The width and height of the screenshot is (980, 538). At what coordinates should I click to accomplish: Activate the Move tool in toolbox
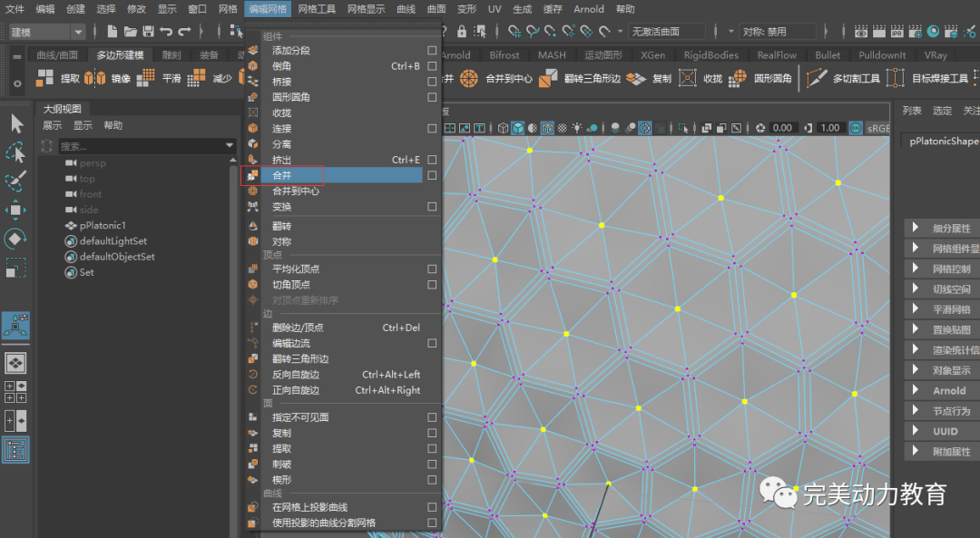tap(16, 210)
